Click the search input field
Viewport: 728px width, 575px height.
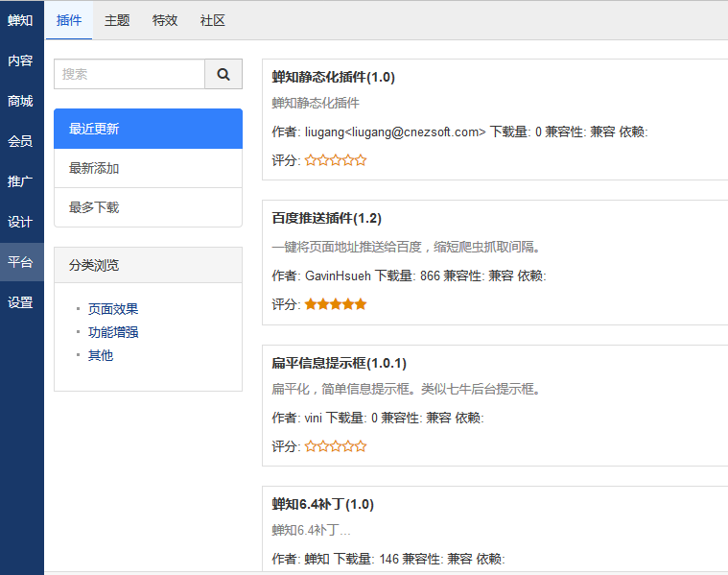(129, 74)
